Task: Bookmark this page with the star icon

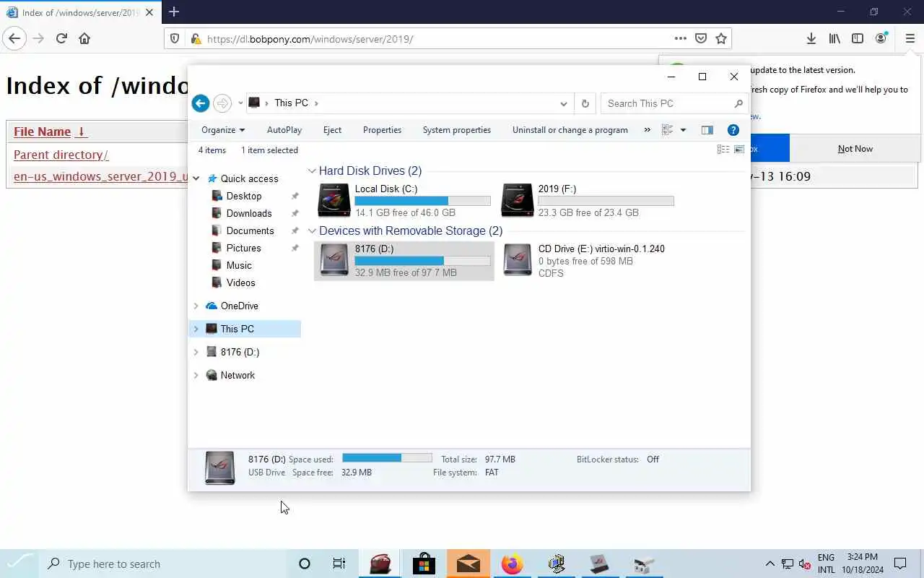Action: click(720, 39)
